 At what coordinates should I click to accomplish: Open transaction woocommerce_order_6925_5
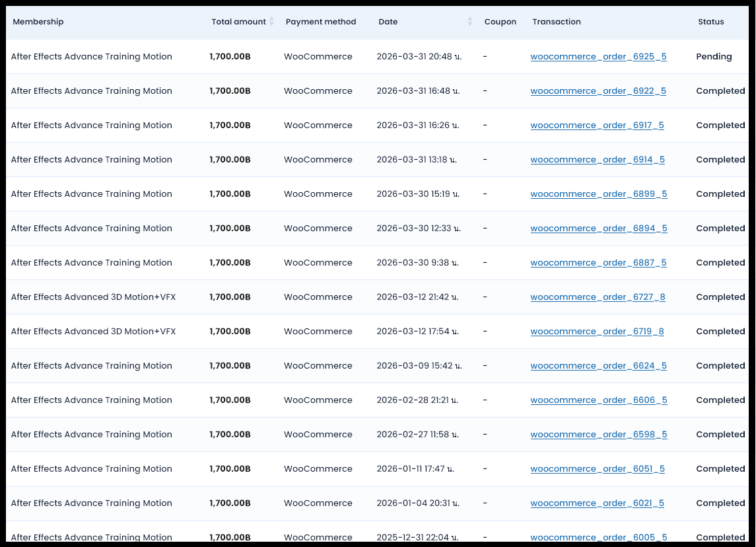click(598, 57)
